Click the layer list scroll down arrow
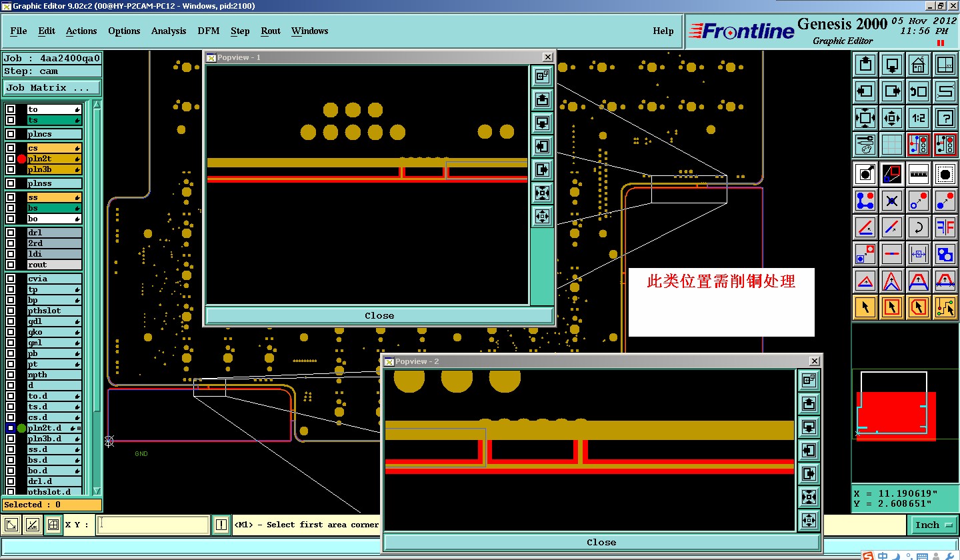The height and width of the screenshot is (560, 960). click(x=97, y=491)
